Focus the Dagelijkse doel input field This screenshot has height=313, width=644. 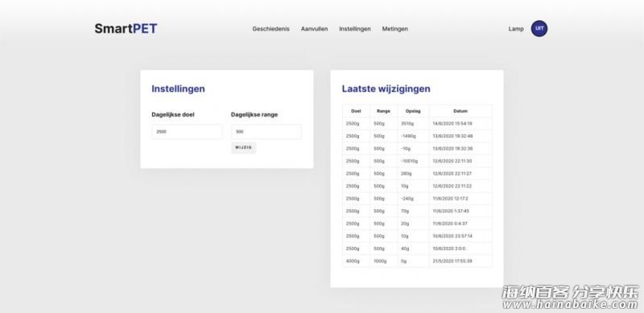click(x=187, y=132)
